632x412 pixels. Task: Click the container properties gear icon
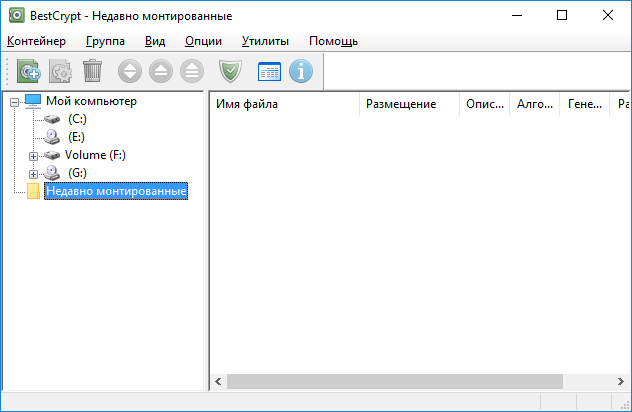(x=60, y=71)
